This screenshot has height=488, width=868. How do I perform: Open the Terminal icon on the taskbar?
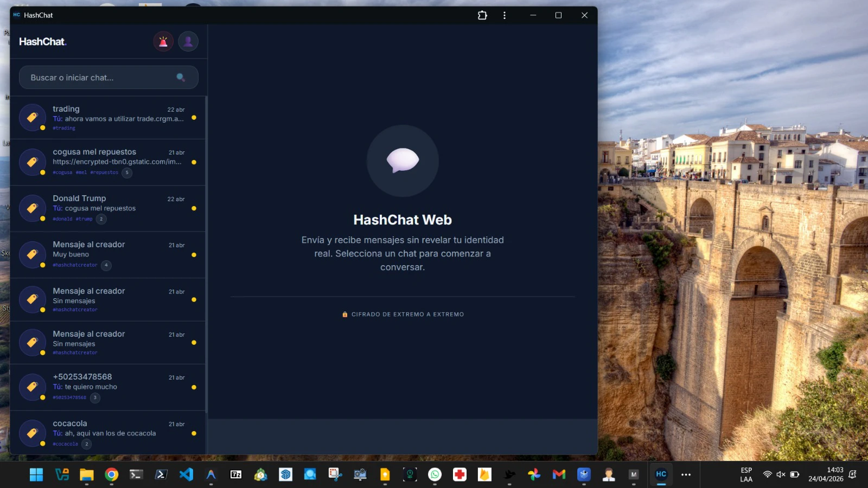136,474
